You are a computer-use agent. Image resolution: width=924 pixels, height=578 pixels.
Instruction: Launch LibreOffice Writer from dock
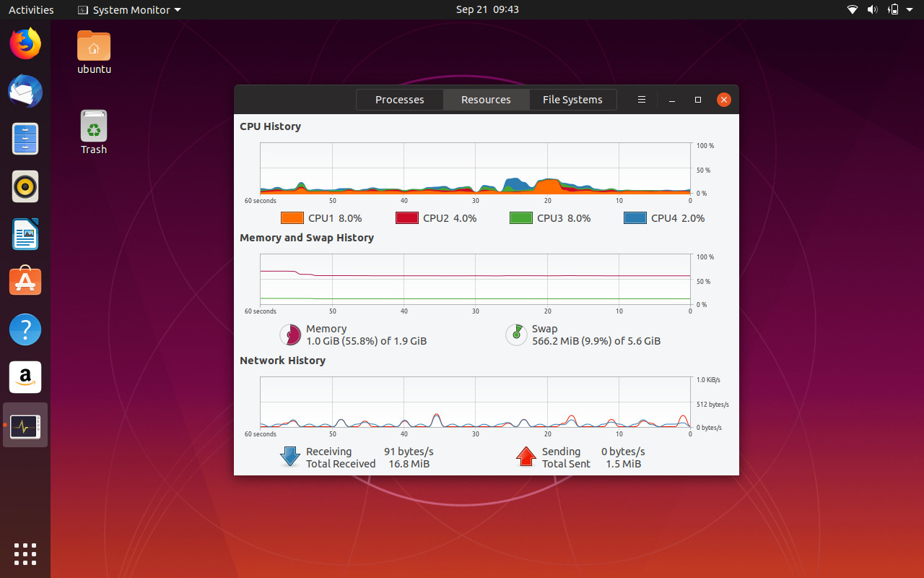pos(25,234)
